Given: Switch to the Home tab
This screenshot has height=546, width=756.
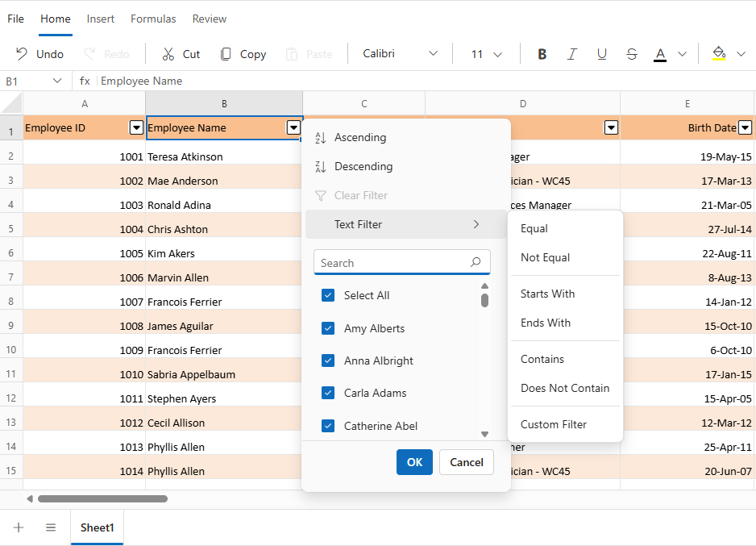Looking at the screenshot, I should coord(56,19).
